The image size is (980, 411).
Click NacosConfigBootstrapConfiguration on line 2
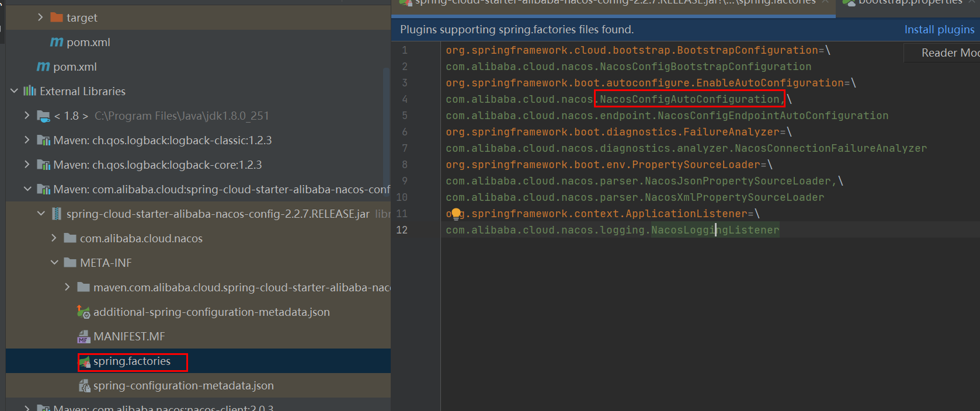point(706,67)
